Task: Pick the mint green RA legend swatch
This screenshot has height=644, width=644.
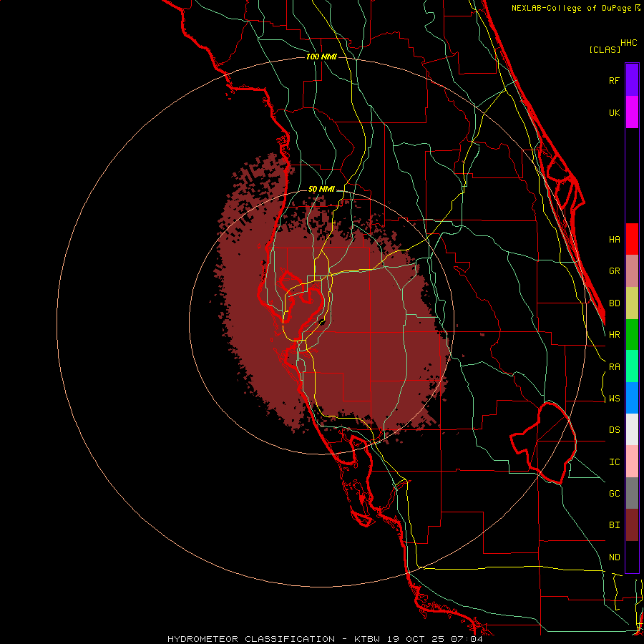Action: [632, 366]
